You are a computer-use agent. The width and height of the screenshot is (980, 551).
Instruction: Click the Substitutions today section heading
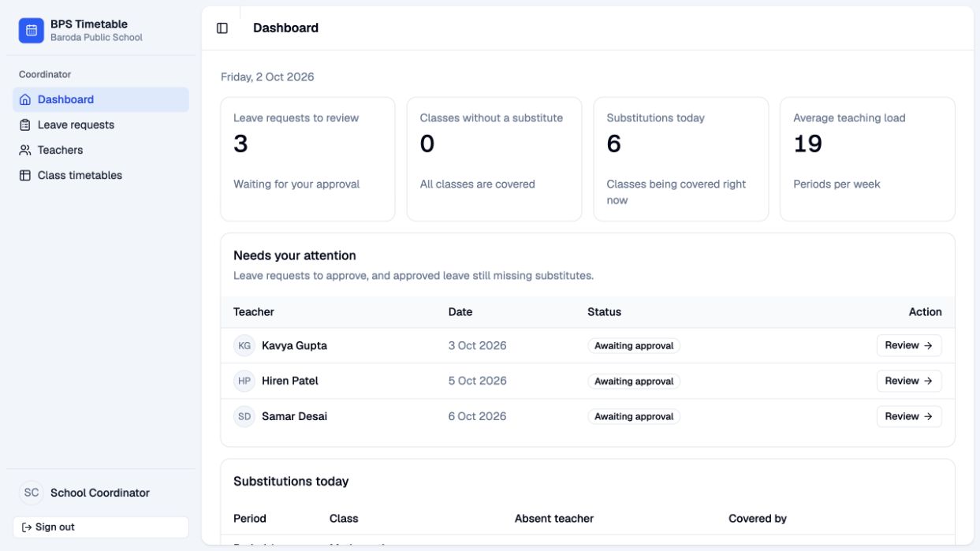[291, 482]
